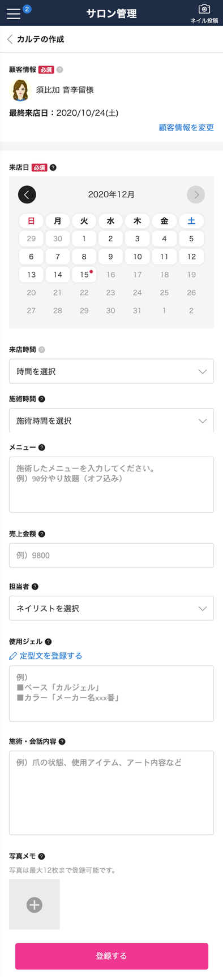This screenshot has width=223, height=980.
Task: Select December 15 on the calendar
Action: pos(84,274)
